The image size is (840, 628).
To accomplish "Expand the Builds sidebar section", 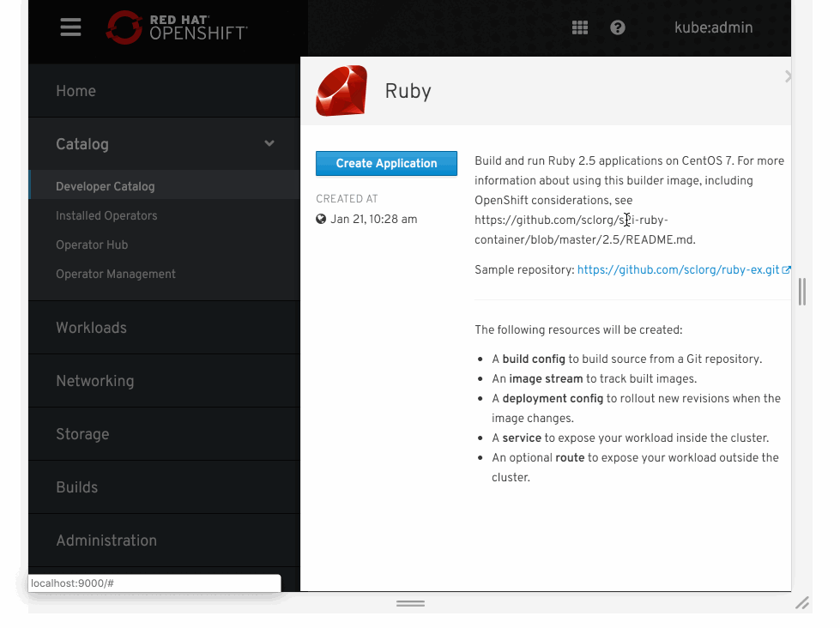I will point(164,487).
